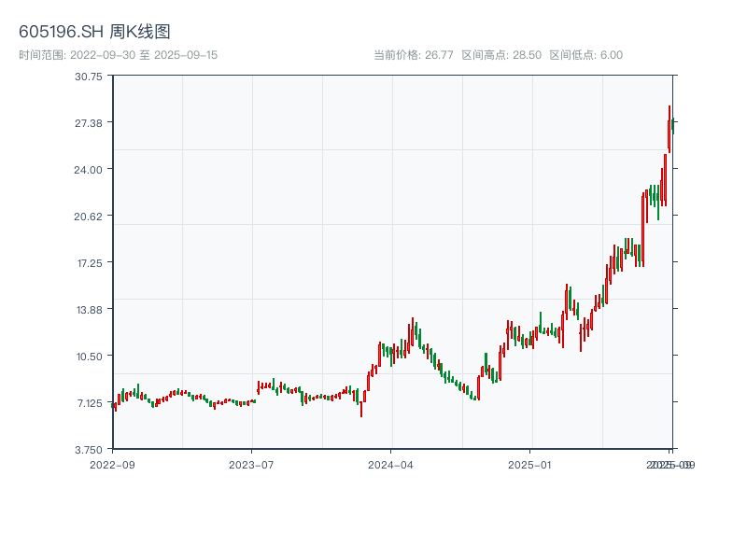Image resolution: width=747 pixels, height=560 pixels.
Task: Click the y-axis label 3.750
Action: pyautogui.click(x=89, y=450)
